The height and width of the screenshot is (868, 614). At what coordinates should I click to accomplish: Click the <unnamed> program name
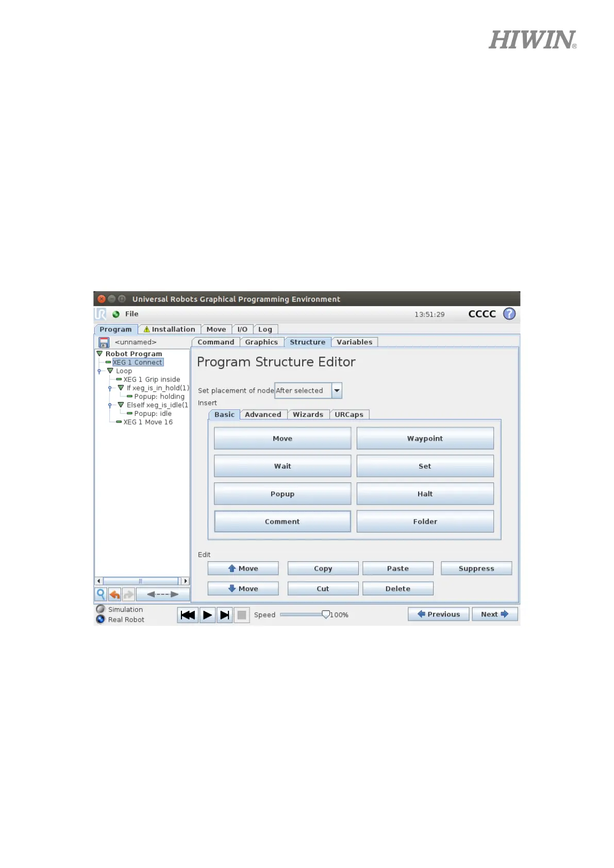136,342
